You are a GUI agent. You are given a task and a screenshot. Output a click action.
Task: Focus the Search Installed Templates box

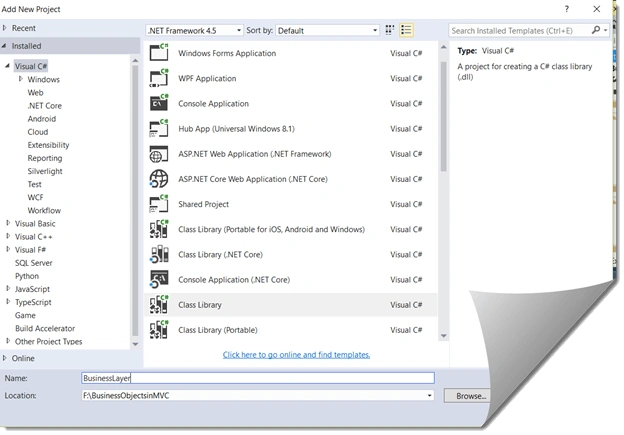tap(520, 30)
